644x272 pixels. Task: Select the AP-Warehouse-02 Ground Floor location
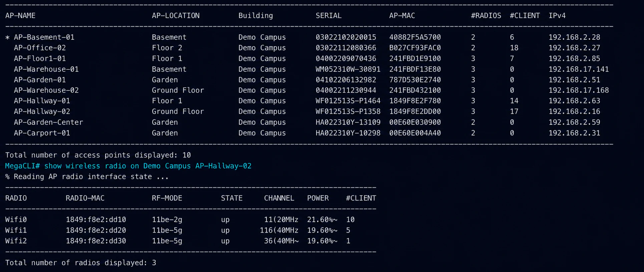(x=178, y=90)
